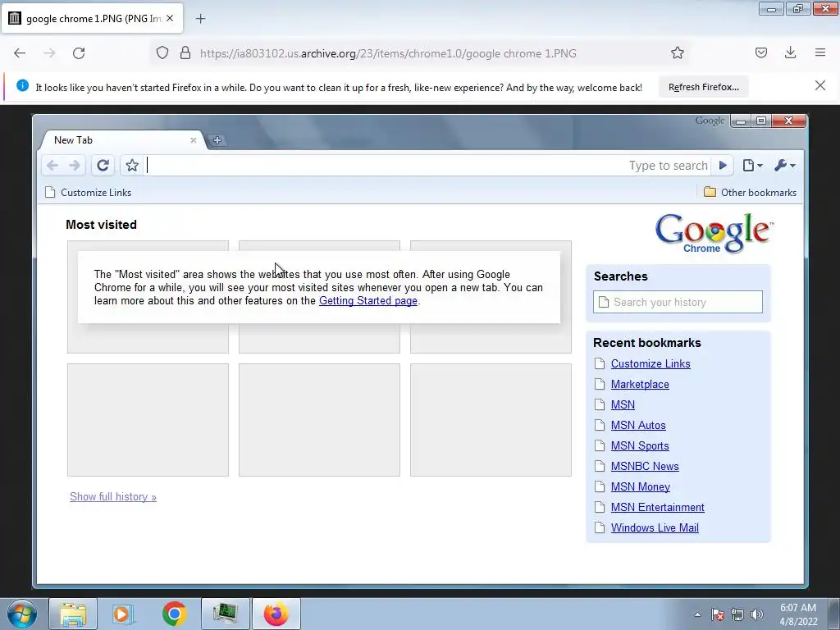Viewport: 840px width, 630px height.
Task: Click Chrome's reload button in image
Action: 103,166
